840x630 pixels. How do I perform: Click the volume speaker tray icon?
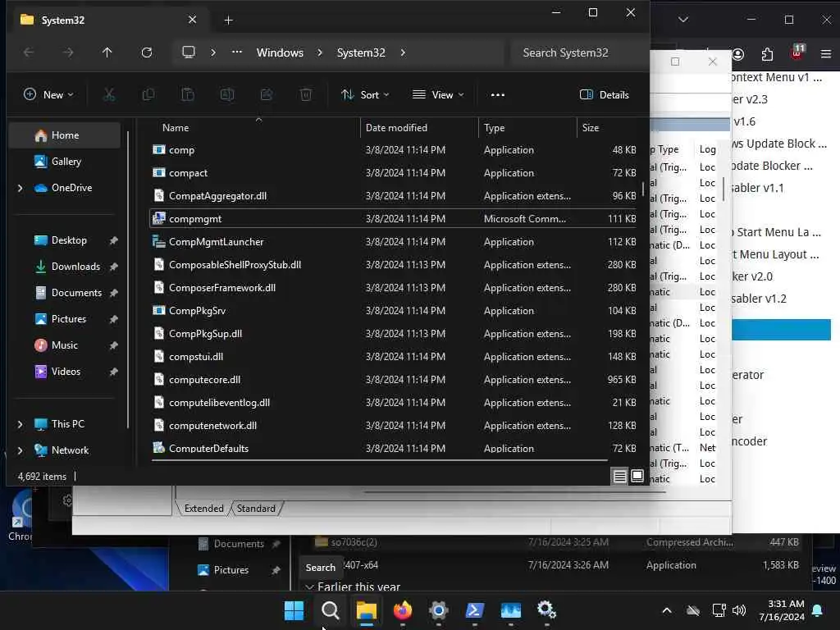tap(739, 610)
